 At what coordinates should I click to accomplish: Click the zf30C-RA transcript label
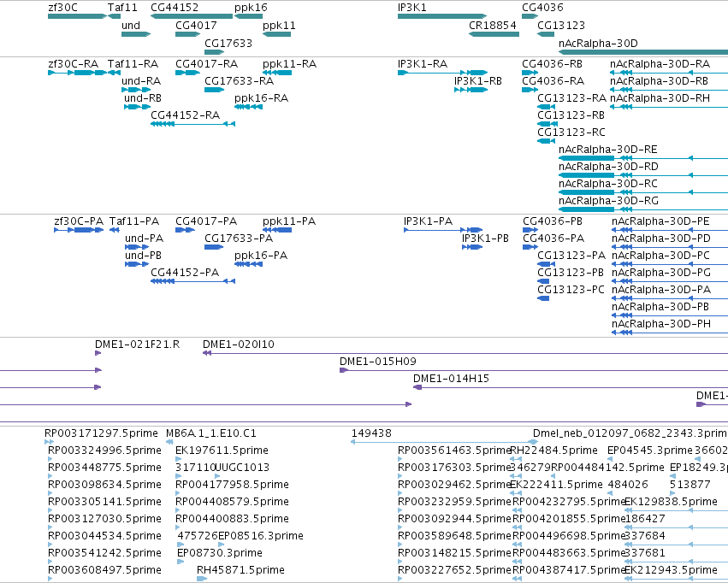(74, 64)
